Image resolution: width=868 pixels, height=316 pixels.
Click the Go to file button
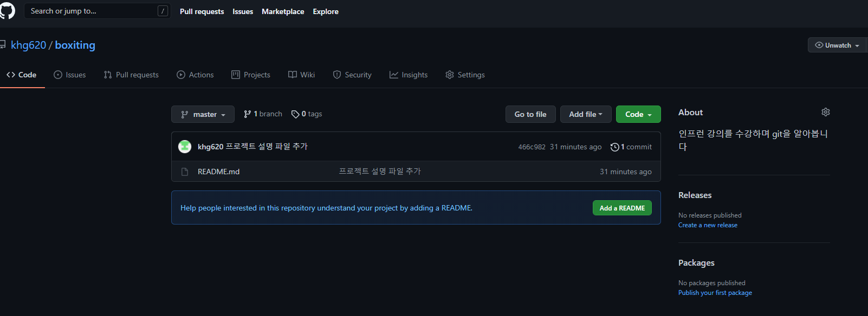click(x=530, y=114)
